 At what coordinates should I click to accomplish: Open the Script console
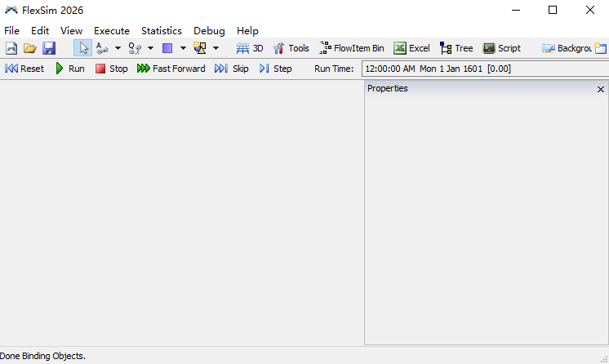pos(501,48)
